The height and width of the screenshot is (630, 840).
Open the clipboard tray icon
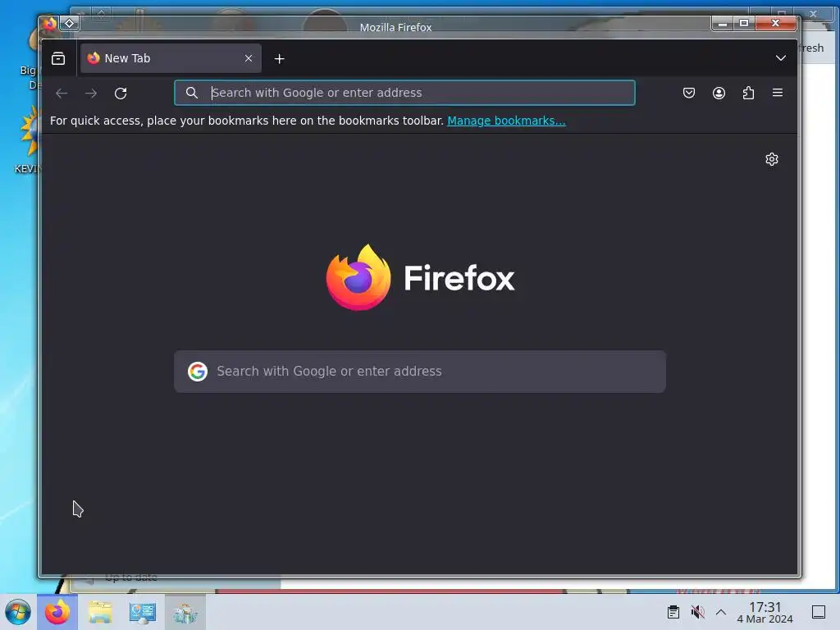pyautogui.click(x=673, y=612)
